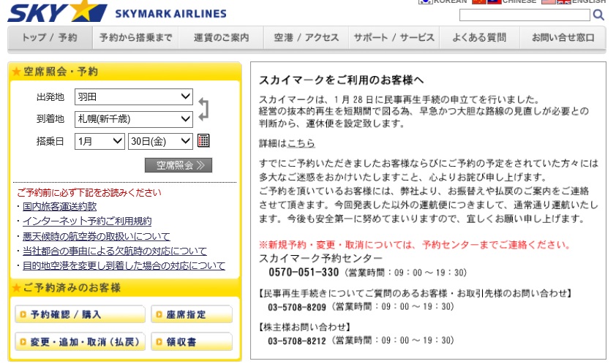The image size is (616, 364).
Task: Expand the boarding month dropdown
Action: 99,140
